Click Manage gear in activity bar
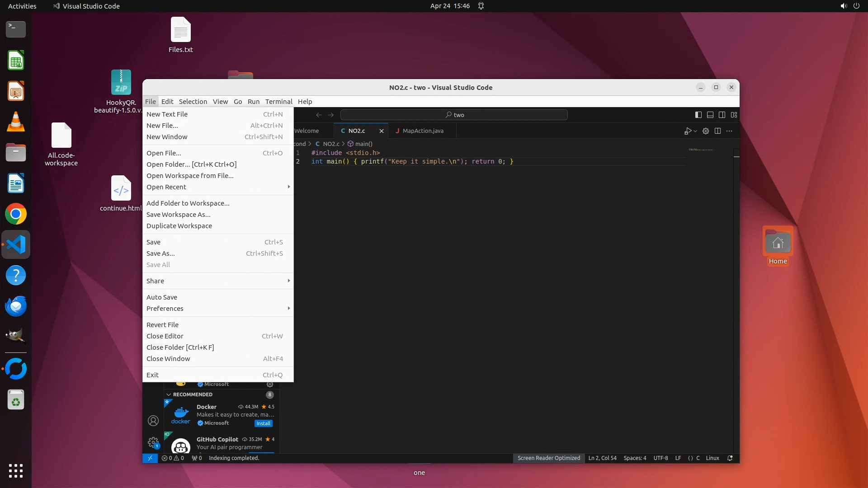Viewport: 868px width, 488px height. click(153, 442)
